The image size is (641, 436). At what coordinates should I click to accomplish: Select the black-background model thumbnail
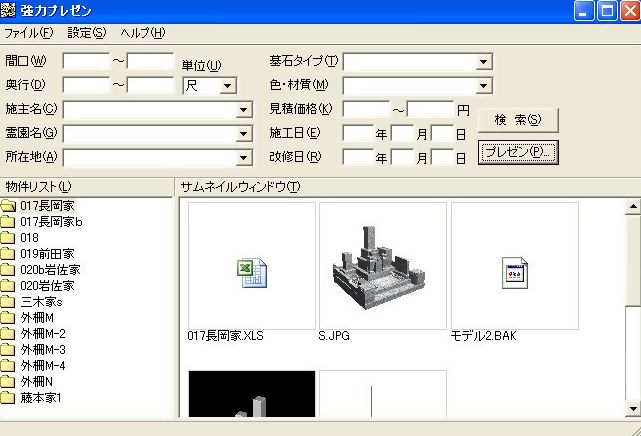(x=252, y=394)
